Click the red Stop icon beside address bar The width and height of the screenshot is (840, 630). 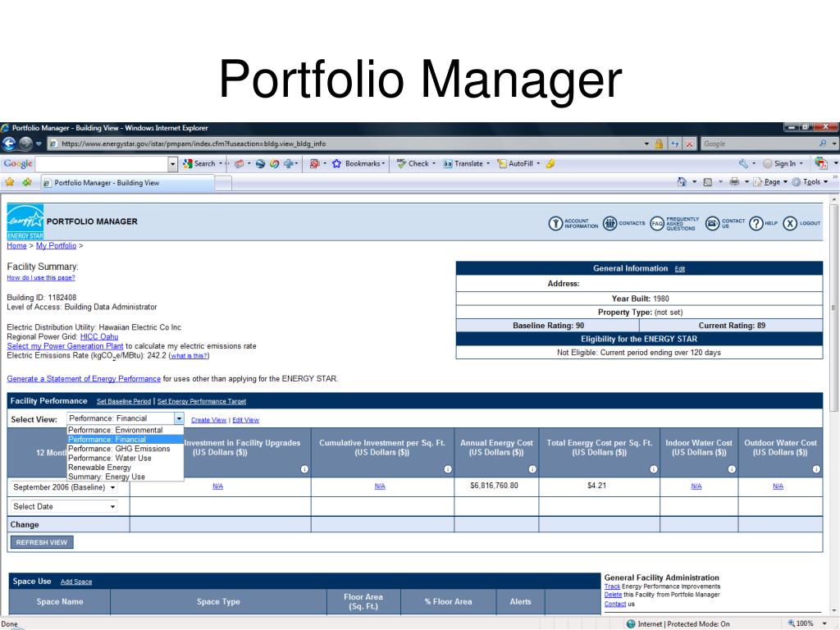pyautogui.click(x=689, y=144)
